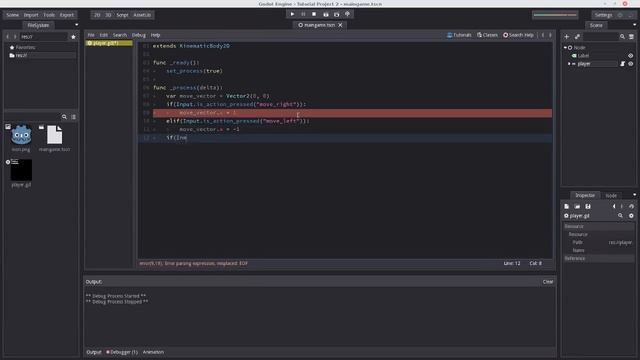Image resolution: width=640 pixels, height=360 pixels.
Task: Toggle favorite star for the current folder
Action: (73, 37)
